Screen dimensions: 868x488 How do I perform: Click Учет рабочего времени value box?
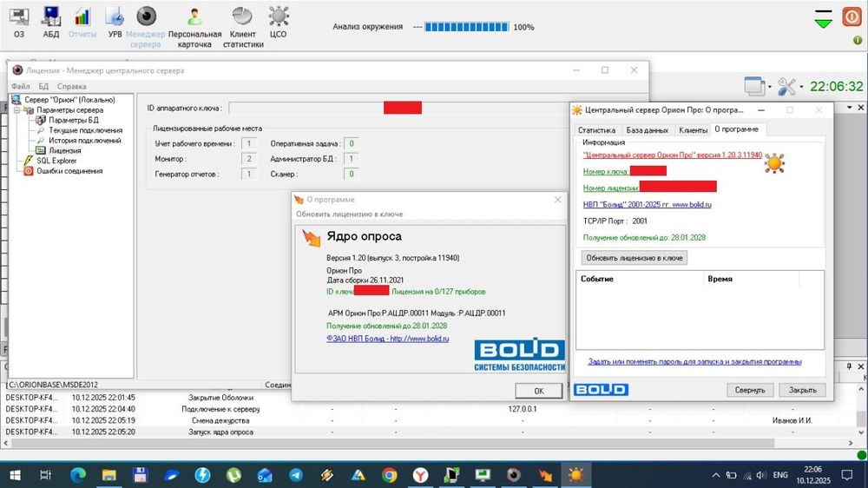(x=249, y=143)
